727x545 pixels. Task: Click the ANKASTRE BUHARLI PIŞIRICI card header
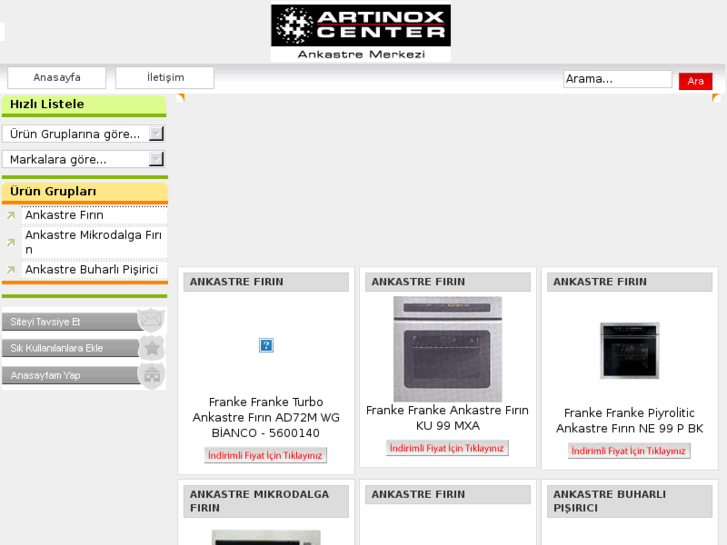pos(630,501)
